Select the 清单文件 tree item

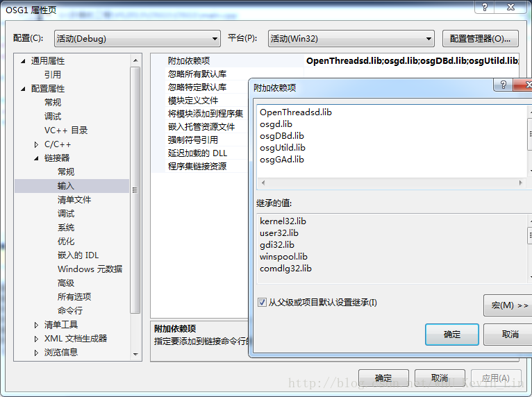tap(74, 200)
